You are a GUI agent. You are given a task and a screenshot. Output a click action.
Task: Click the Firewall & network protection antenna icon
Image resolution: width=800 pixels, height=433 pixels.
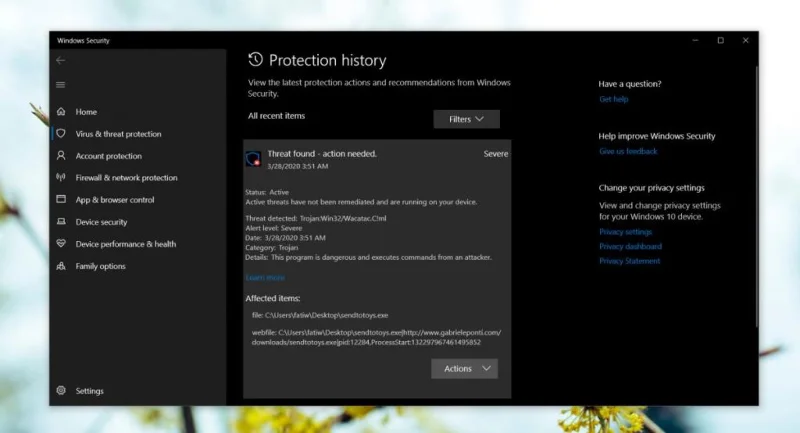click(61, 177)
